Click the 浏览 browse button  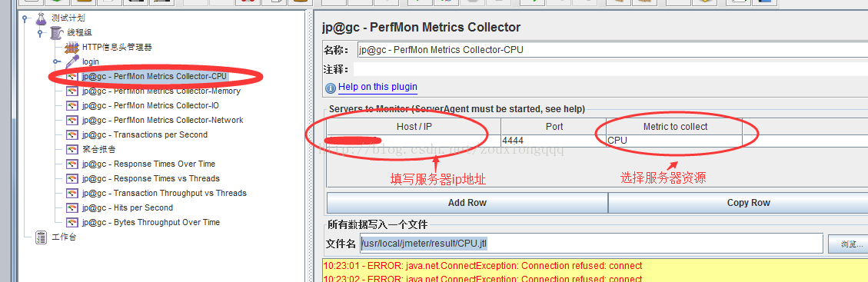click(x=848, y=244)
